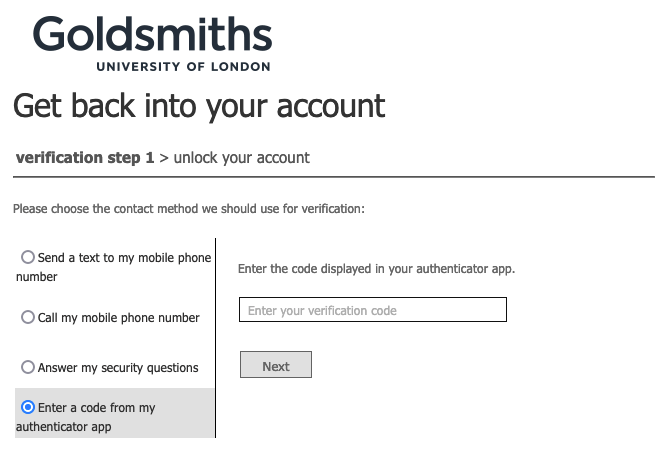Click the "verification step 1" breadcrumb

pyautogui.click(x=85, y=158)
